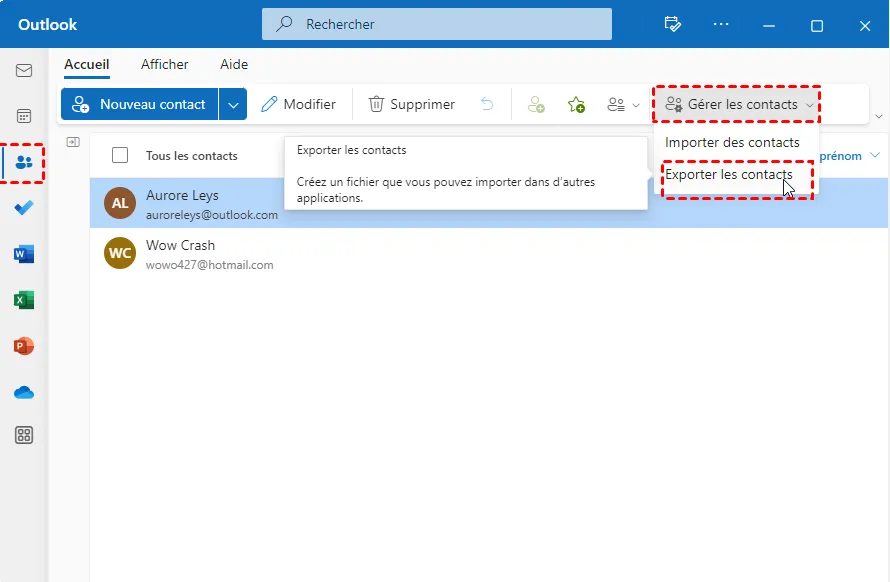Click the add to favorites star icon
Screen dimensions: 890x582
click(576, 104)
